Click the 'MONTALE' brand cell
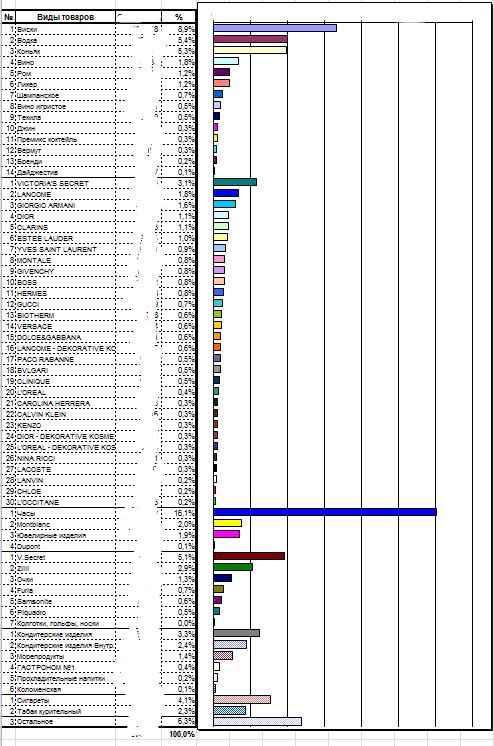The width and height of the screenshot is (494, 746). coord(66,260)
